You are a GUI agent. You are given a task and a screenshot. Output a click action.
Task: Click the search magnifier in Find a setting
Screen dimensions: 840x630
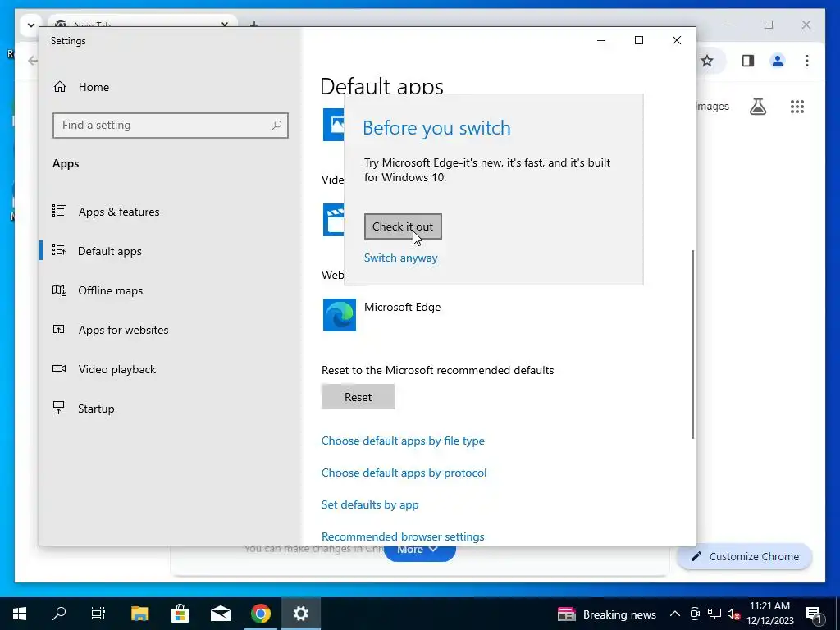point(276,126)
